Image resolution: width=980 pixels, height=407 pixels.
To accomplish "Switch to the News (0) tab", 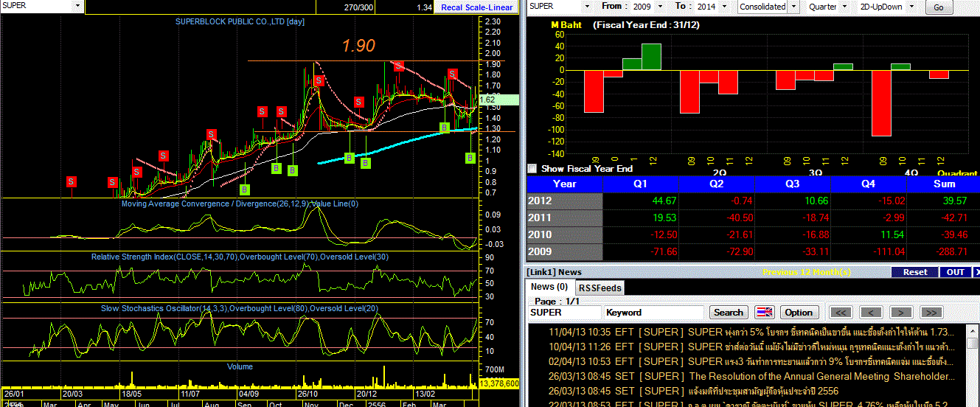I will click(x=550, y=287).
